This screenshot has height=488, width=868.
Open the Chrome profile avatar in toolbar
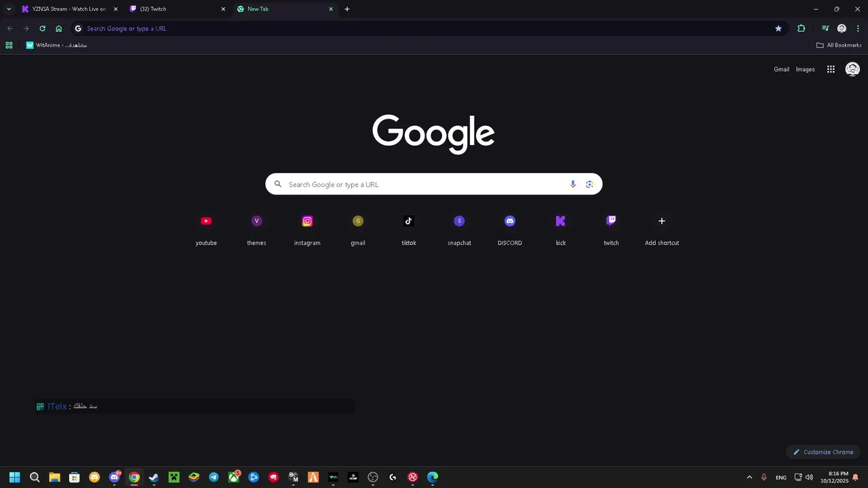point(842,28)
